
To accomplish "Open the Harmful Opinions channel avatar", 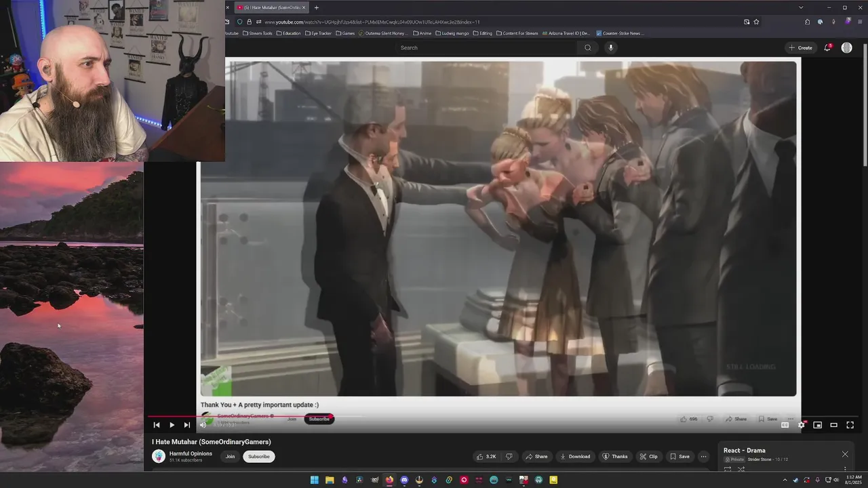I will coord(159,456).
